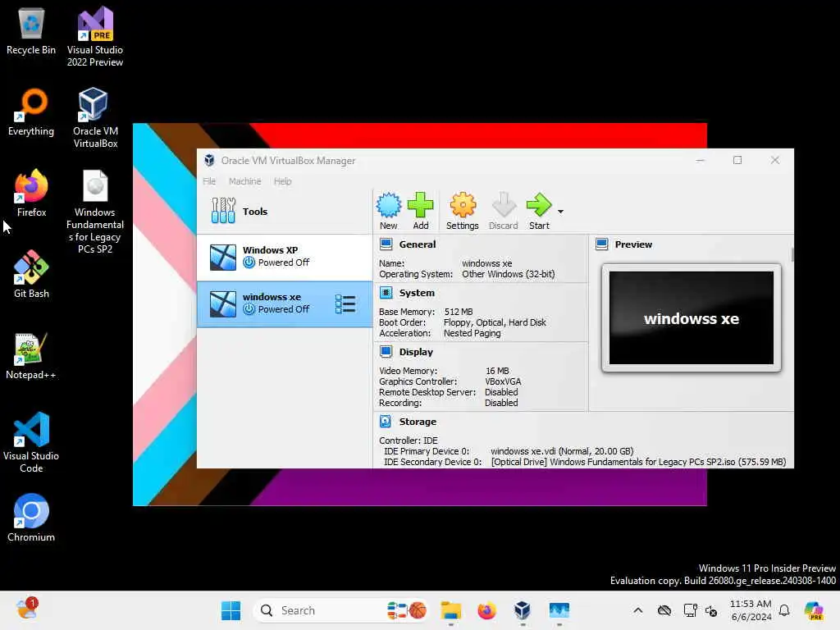This screenshot has width=840, height=630.
Task: Click the Preview section header
Action: click(633, 244)
